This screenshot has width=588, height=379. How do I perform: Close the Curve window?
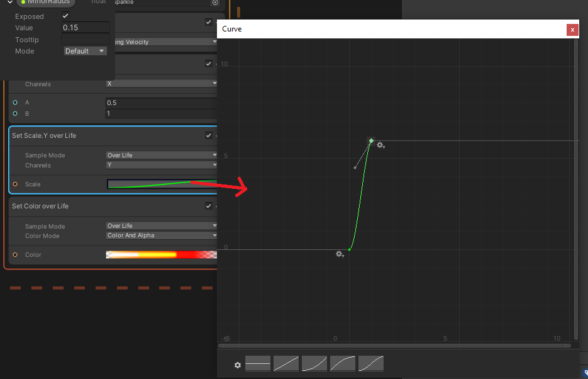click(x=572, y=30)
